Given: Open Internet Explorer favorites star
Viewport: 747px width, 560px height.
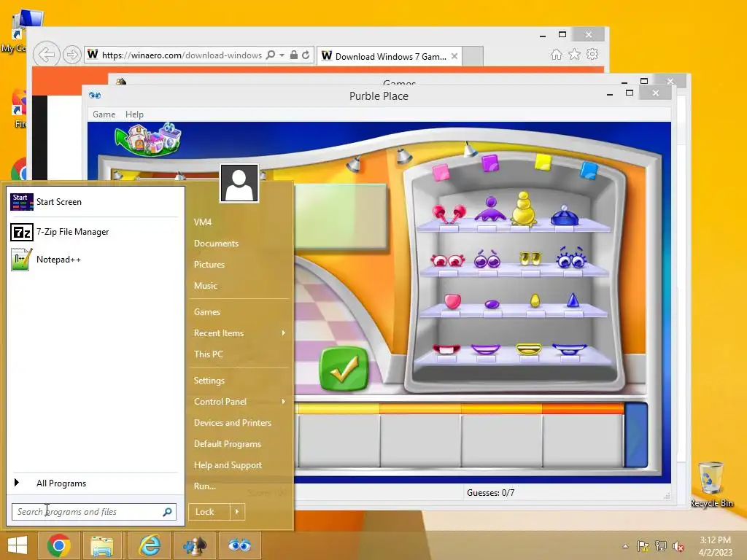Looking at the screenshot, I should 575,54.
